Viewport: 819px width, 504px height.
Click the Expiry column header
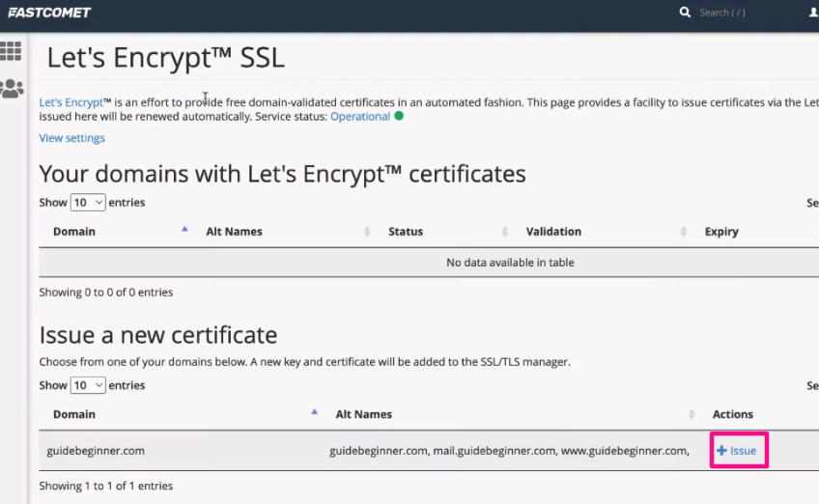tap(721, 232)
